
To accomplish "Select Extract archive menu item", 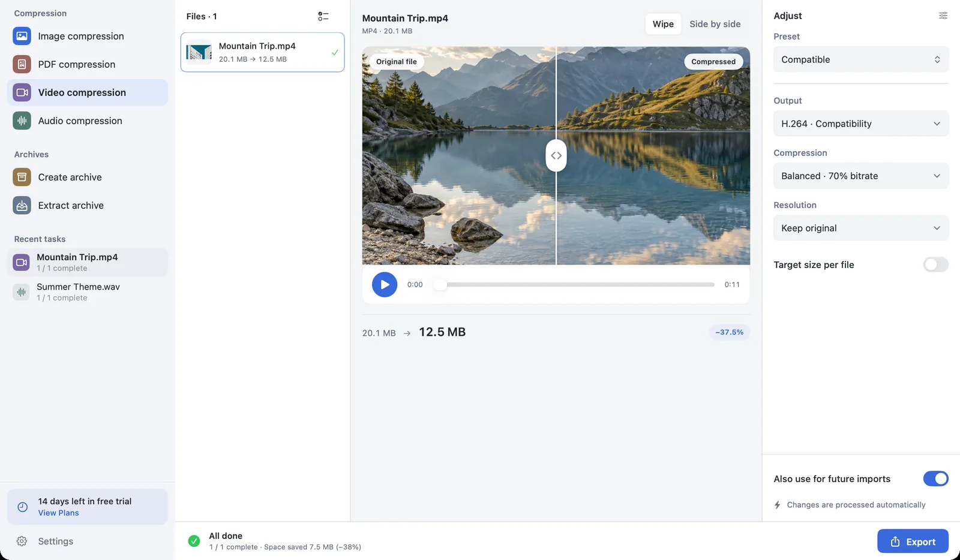I will click(x=88, y=205).
